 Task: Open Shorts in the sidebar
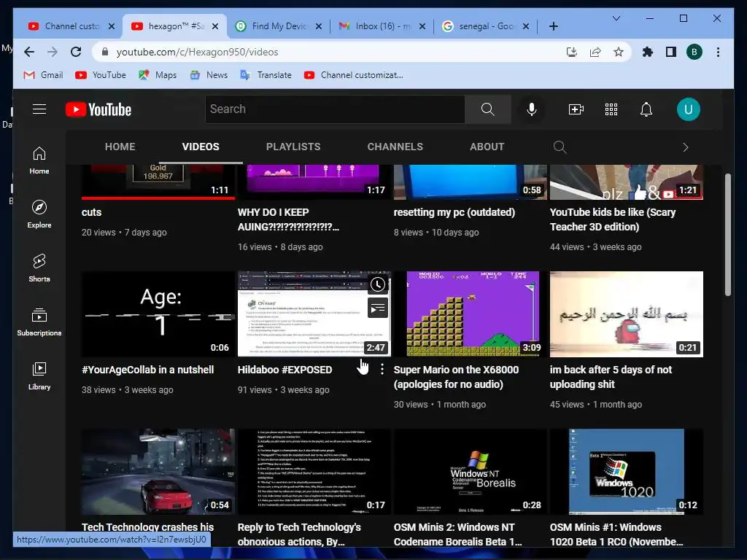tap(39, 268)
